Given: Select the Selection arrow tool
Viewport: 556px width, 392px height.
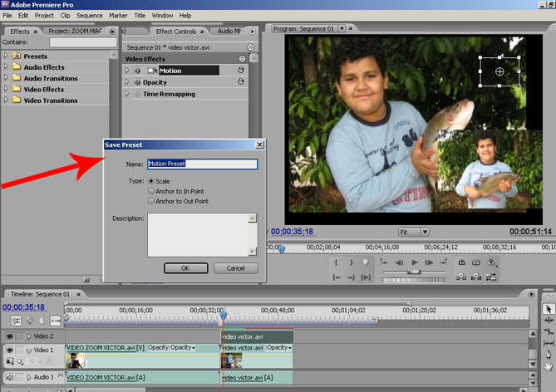Looking at the screenshot, I should 548,309.
